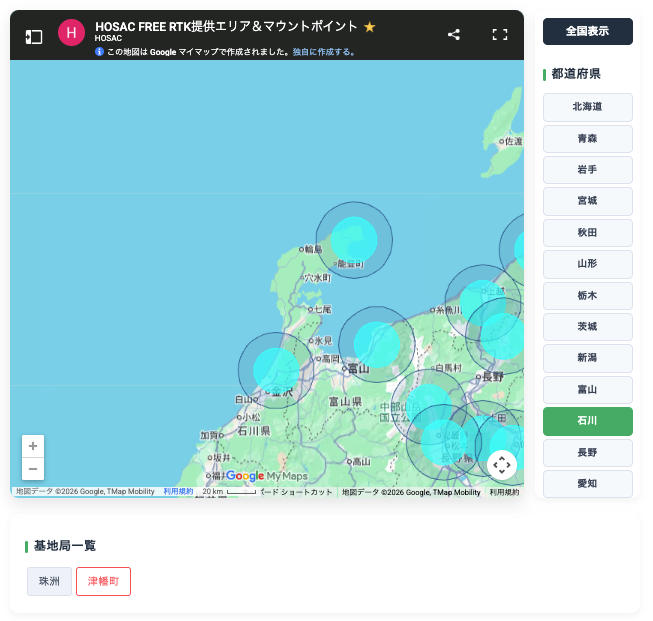653x621 pixels.
Task: Click the map pan/move control button
Action: tap(502, 465)
